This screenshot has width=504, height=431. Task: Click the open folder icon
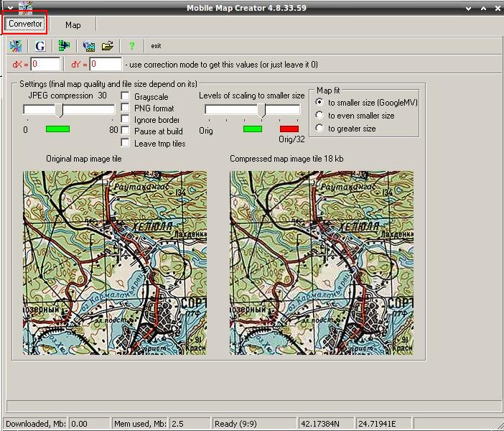coord(108,46)
